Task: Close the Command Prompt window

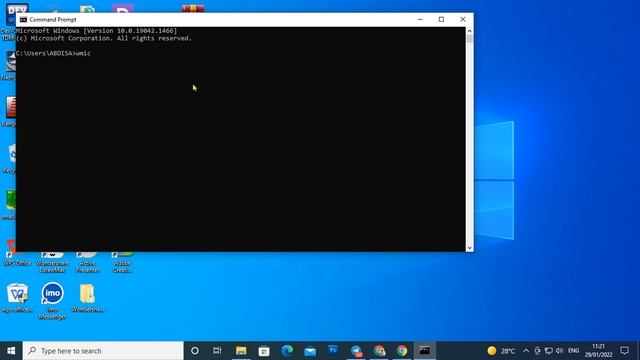Action: [462, 19]
